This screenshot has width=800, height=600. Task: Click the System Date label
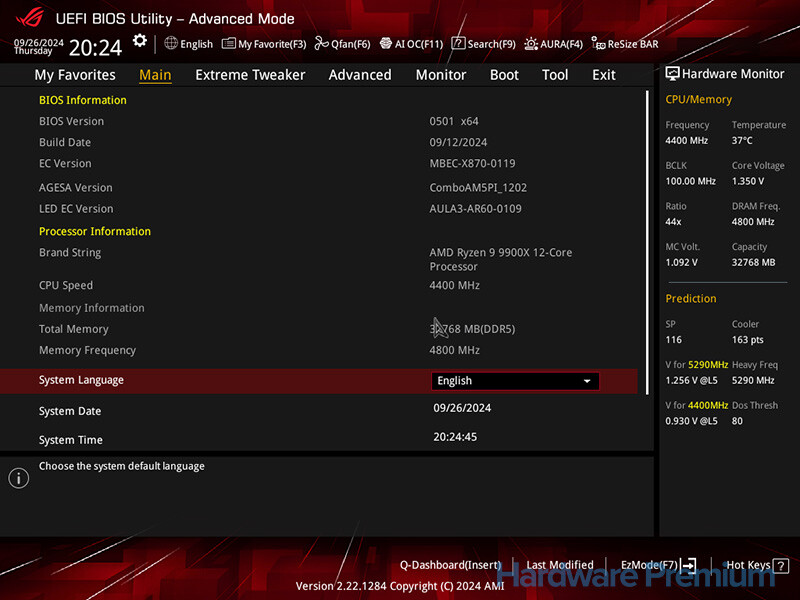(70, 411)
